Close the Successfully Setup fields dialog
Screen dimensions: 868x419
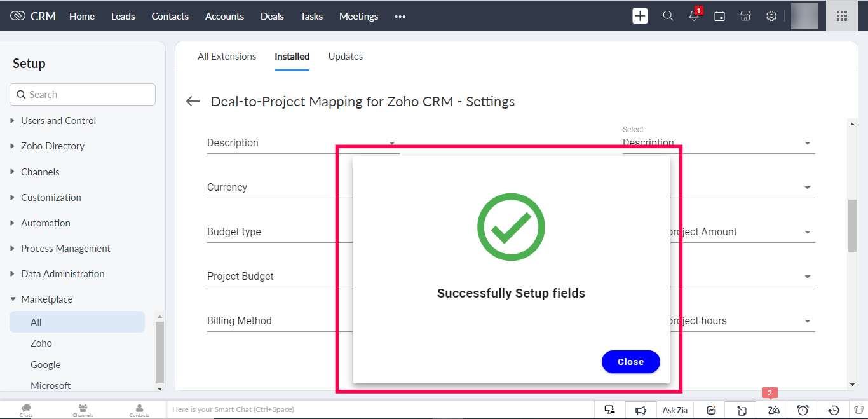[631, 362]
